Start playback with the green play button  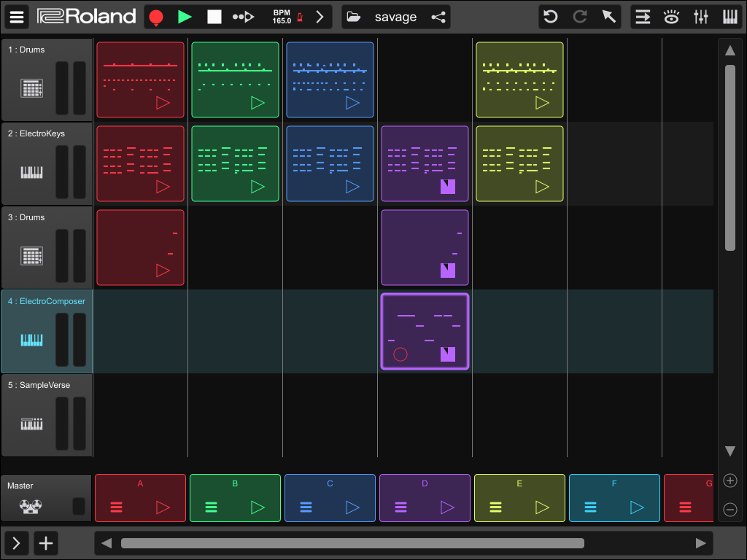pyautogui.click(x=185, y=17)
